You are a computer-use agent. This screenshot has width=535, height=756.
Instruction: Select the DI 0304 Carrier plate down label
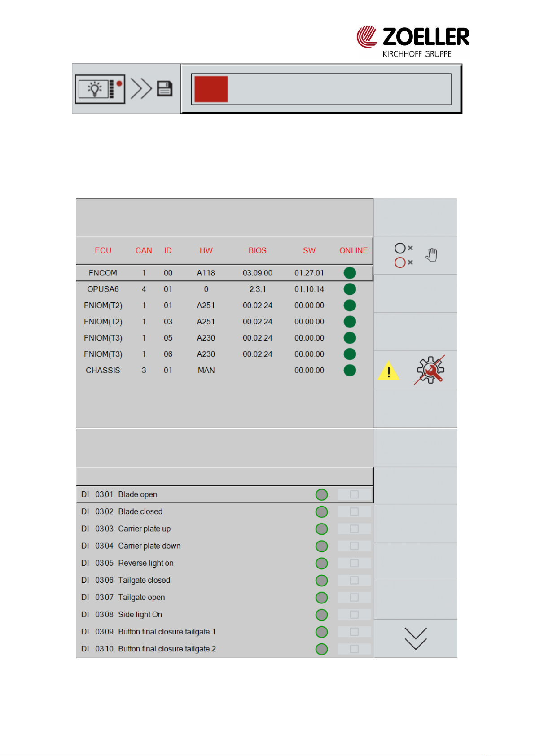tap(131, 546)
